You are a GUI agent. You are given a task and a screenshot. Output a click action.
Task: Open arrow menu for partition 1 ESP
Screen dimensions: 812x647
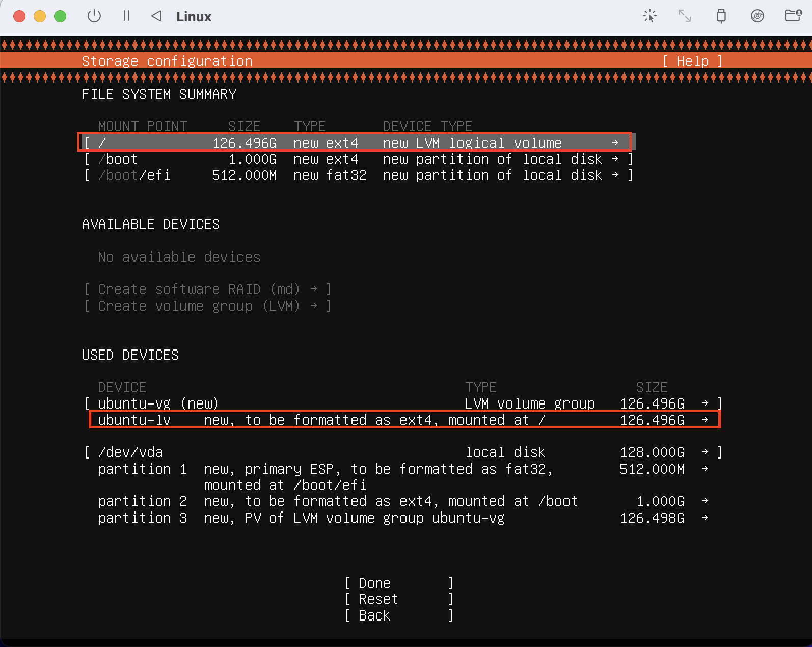705,469
